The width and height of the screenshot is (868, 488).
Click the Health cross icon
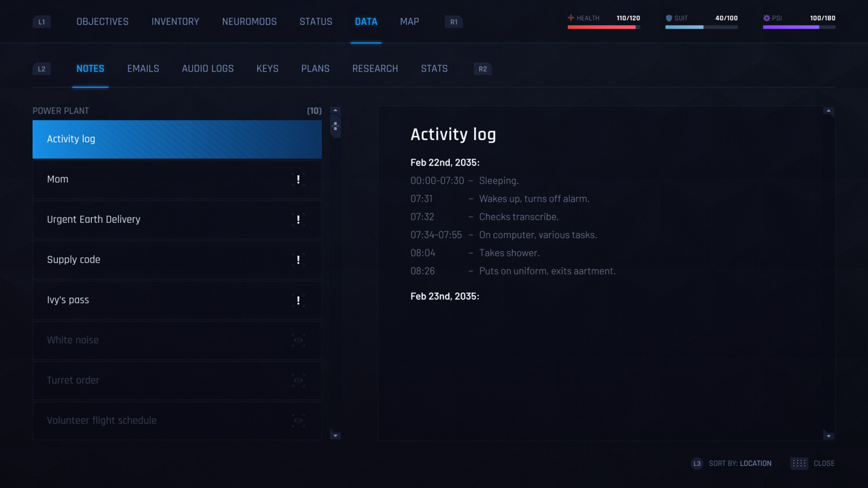pos(570,18)
